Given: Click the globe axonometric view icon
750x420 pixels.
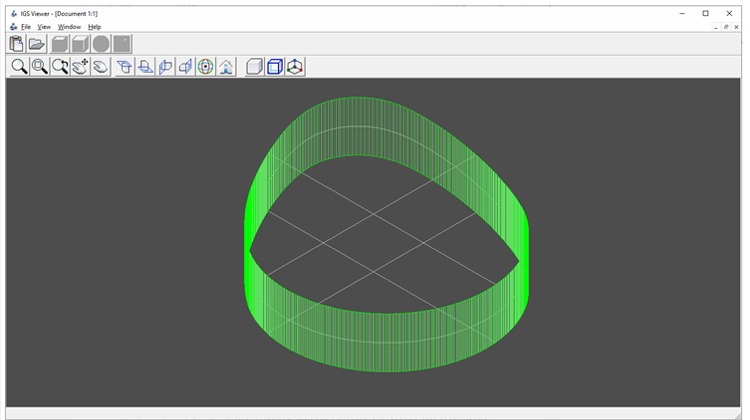Looking at the screenshot, I should 206,66.
